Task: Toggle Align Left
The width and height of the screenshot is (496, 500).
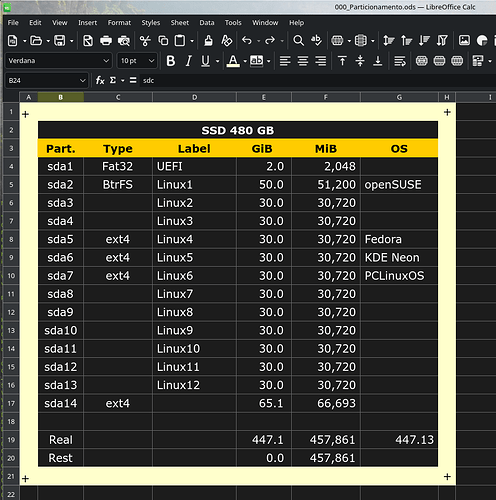Action: (285, 61)
